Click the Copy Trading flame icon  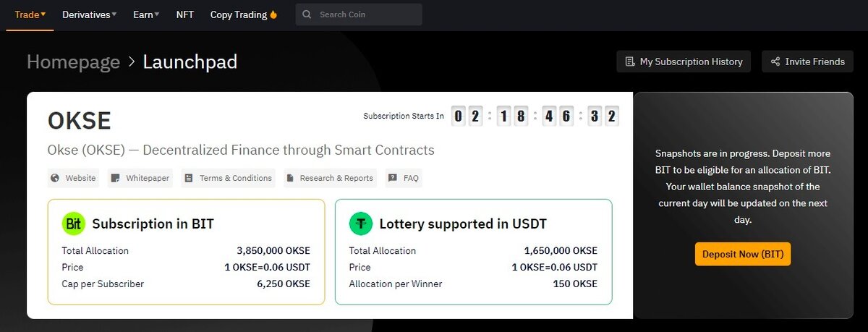tap(273, 14)
